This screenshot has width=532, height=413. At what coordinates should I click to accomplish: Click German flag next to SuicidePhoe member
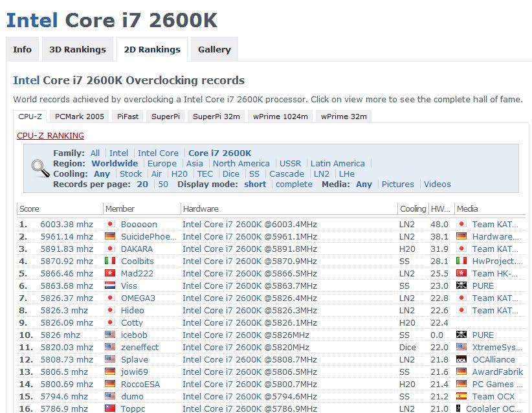pyautogui.click(x=109, y=237)
